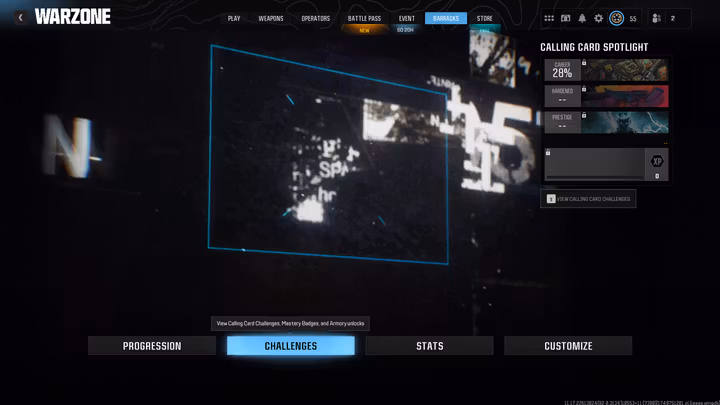720x405 pixels.
Task: Open the Store tab
Action: (484, 18)
